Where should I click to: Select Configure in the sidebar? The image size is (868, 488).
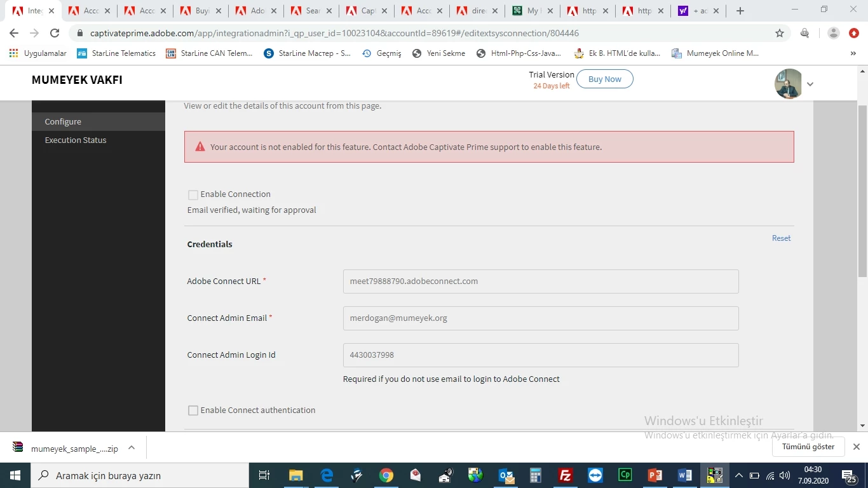click(x=98, y=121)
